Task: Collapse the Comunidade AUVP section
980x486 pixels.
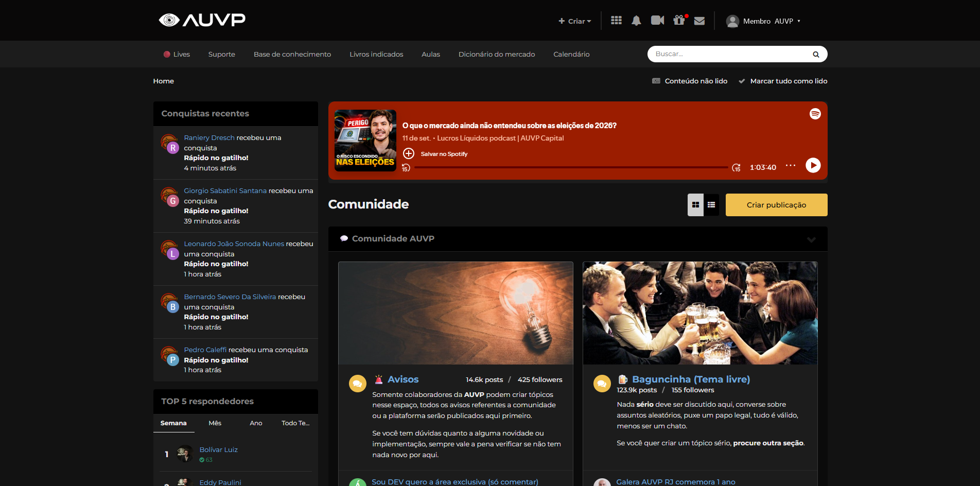Action: (811, 239)
